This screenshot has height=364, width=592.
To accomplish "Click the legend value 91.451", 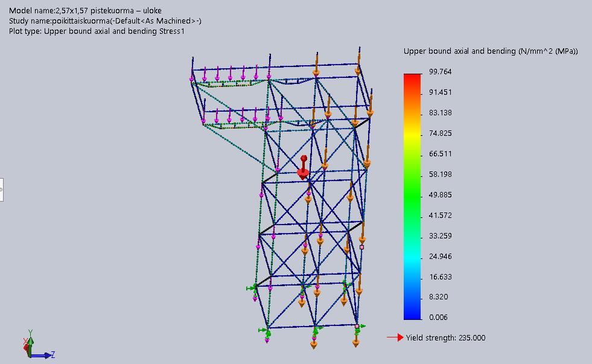I will pos(440,92).
